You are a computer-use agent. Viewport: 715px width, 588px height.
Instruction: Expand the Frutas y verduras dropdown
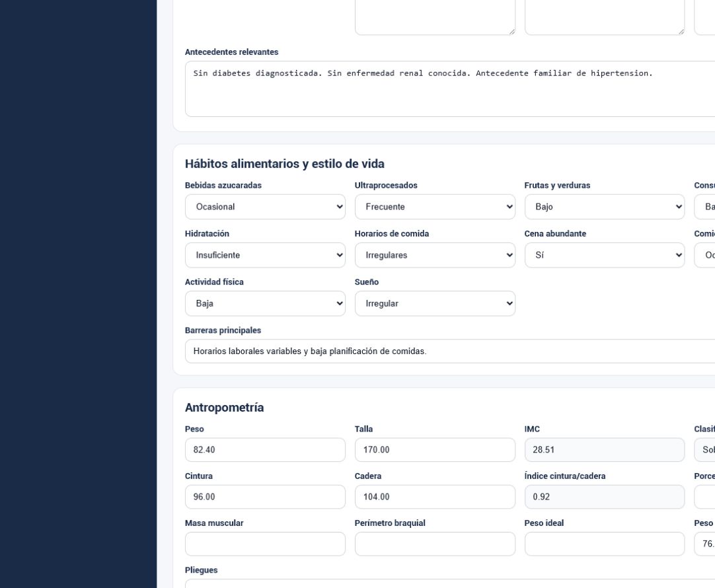(604, 207)
